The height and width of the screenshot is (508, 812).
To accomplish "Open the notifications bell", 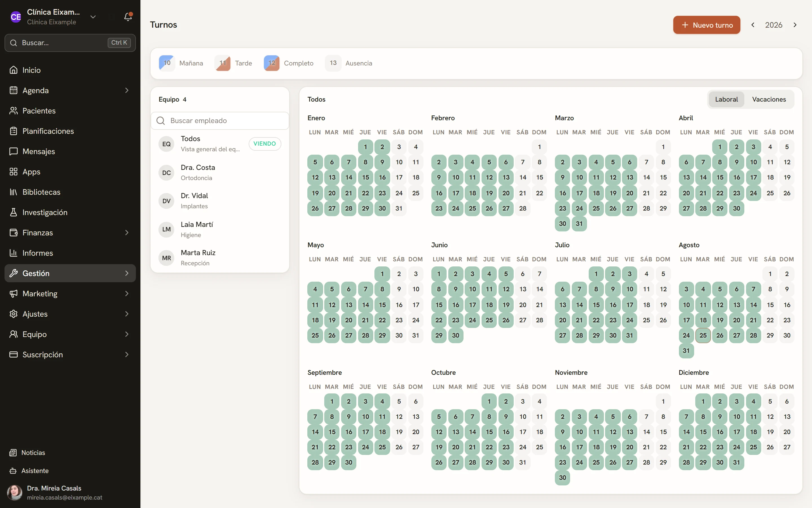I will (128, 16).
